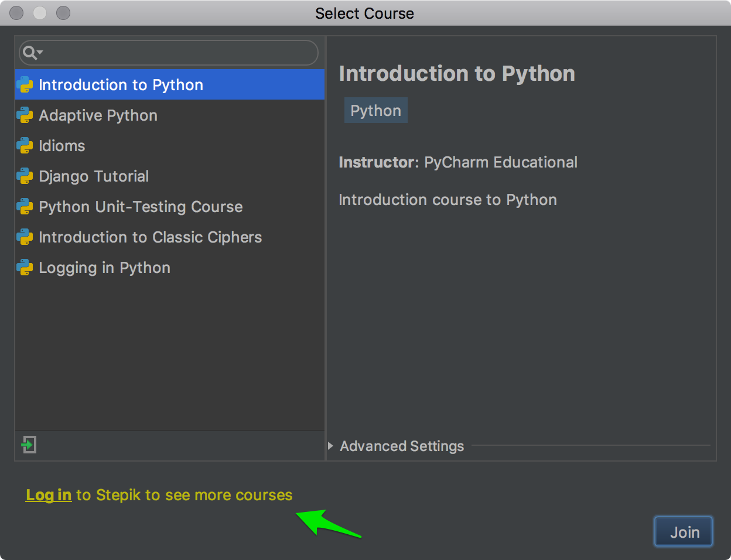Image resolution: width=731 pixels, height=560 pixels.
Task: Open the search magnifier history dropdown
Action: [x=33, y=53]
